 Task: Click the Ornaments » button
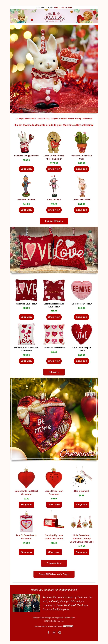(54, 563)
